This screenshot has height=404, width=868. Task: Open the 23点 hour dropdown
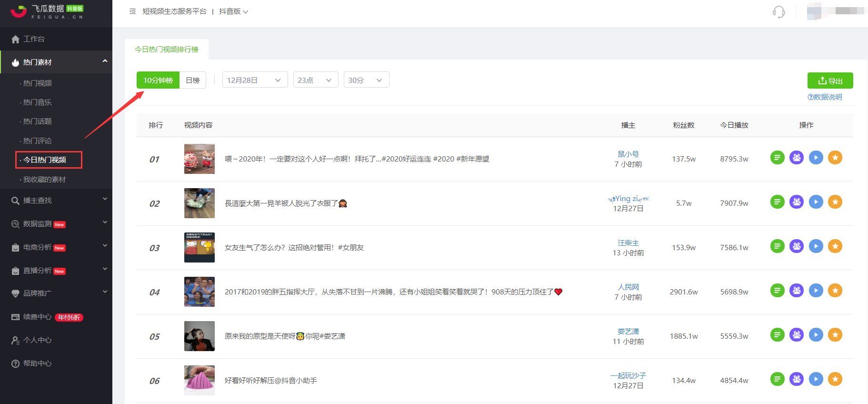(316, 80)
